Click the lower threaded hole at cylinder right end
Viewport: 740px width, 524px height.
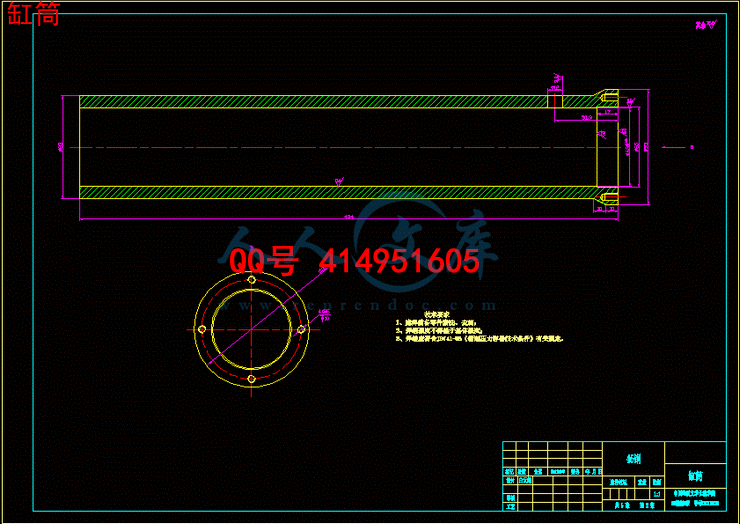608,197
